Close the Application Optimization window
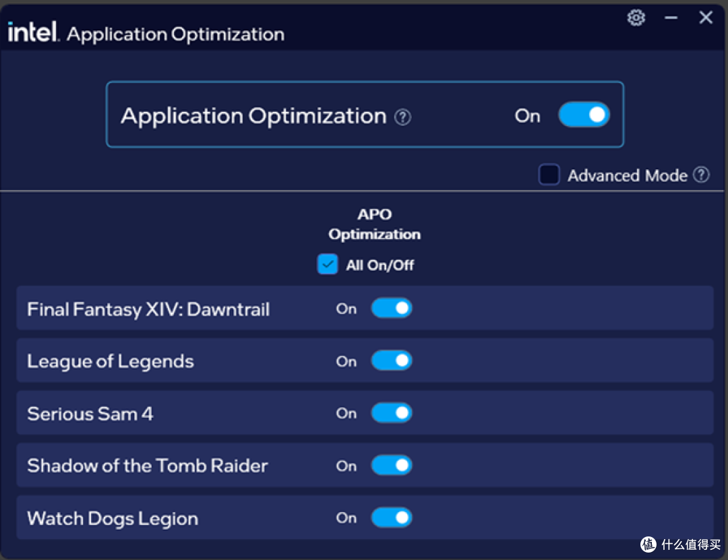The height and width of the screenshot is (560, 728). click(x=706, y=18)
